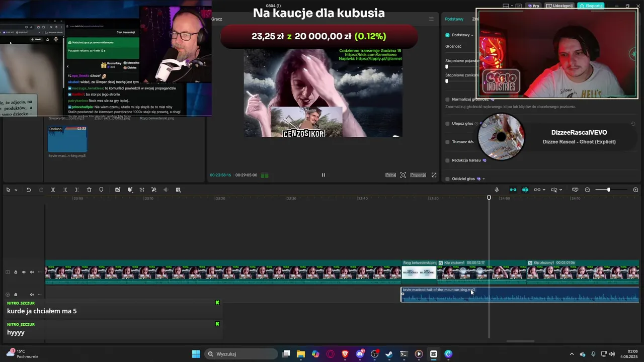Image resolution: width=644 pixels, height=362 pixels.
Task: Open the Windows Start menu
Action: 196,354
